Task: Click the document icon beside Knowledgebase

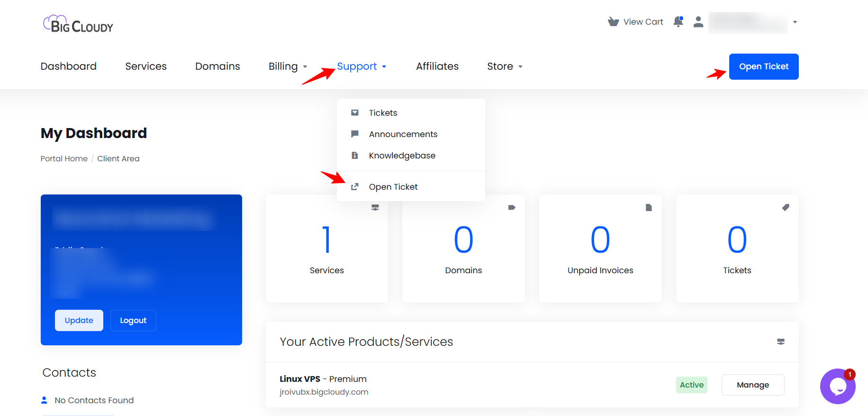Action: click(x=355, y=156)
